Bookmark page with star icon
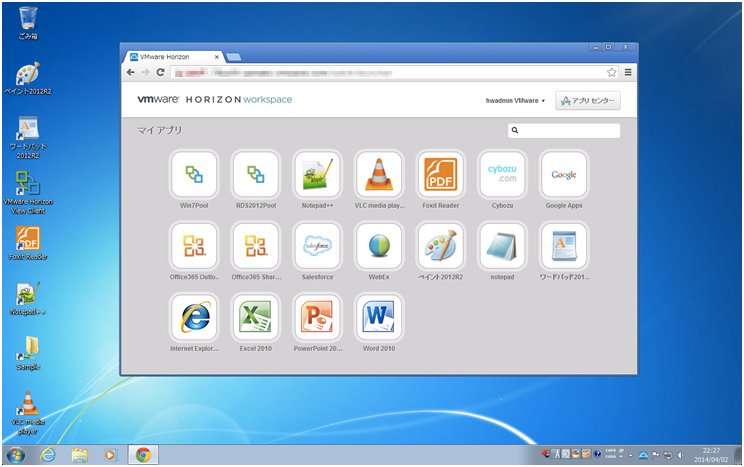 click(x=612, y=72)
